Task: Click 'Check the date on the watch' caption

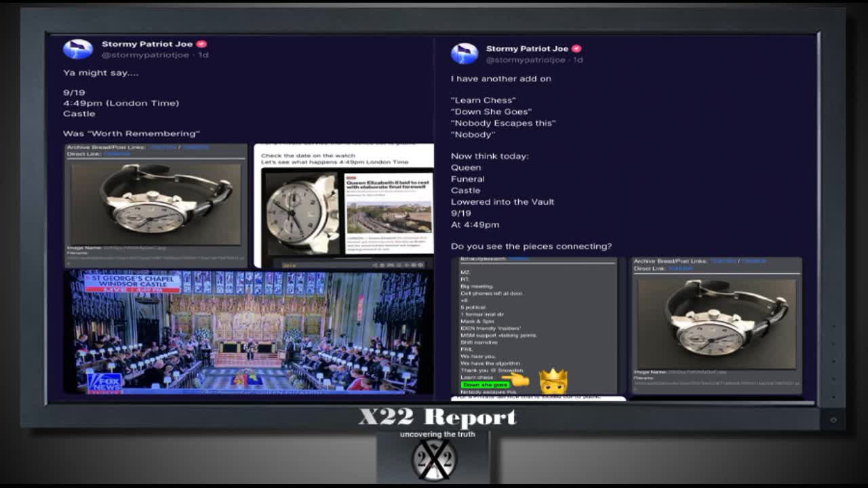Action: 308,155
